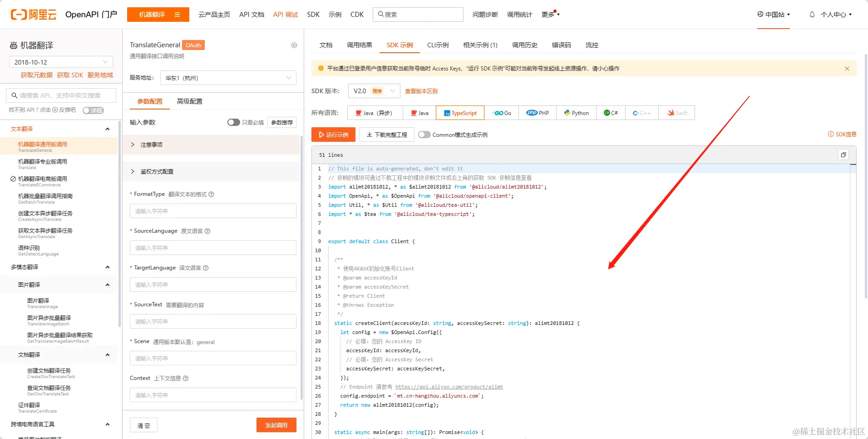Collapse the 文本翻译 section
This screenshot has height=439, width=868.
[108, 129]
